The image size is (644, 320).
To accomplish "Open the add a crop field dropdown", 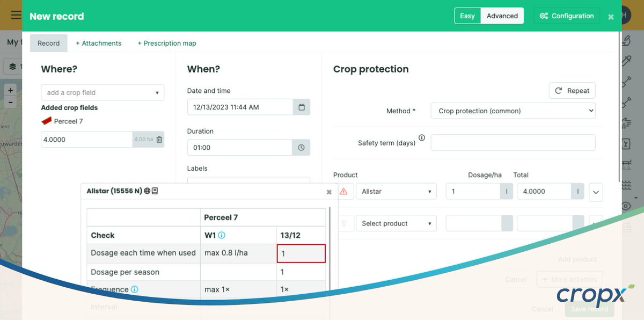I will click(x=103, y=92).
